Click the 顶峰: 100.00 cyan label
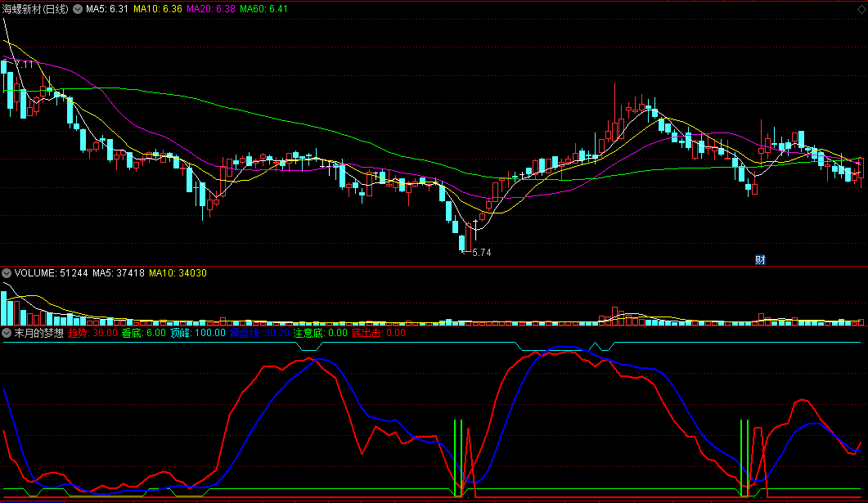 click(x=198, y=333)
